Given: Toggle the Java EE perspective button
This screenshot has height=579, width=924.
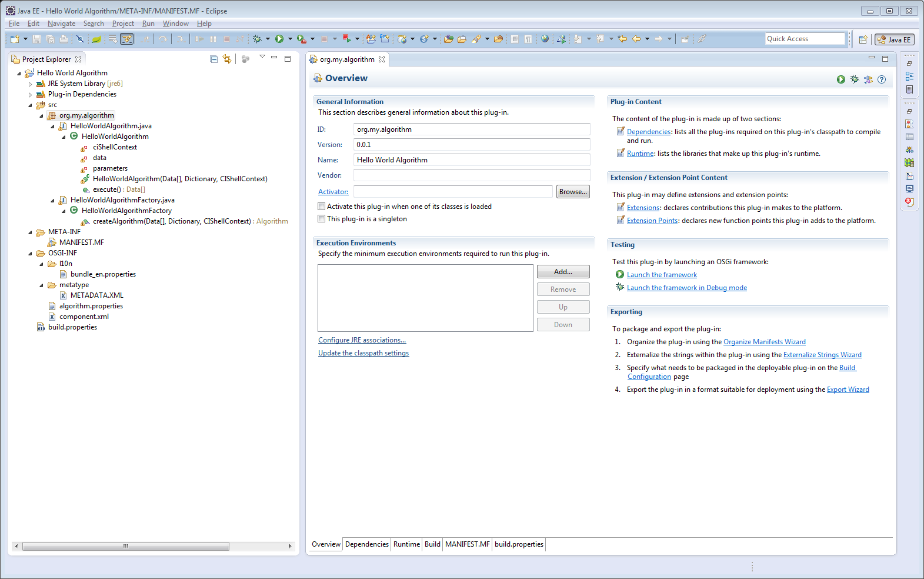Looking at the screenshot, I should [894, 39].
